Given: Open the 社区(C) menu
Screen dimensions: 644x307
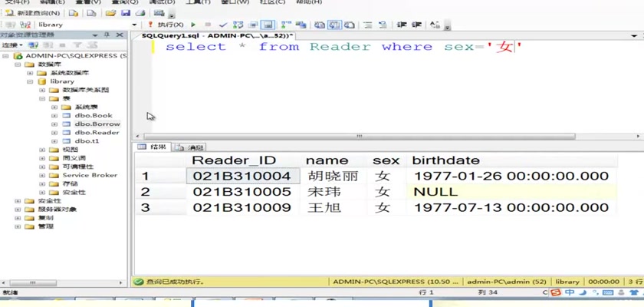Looking at the screenshot, I should point(272,2).
